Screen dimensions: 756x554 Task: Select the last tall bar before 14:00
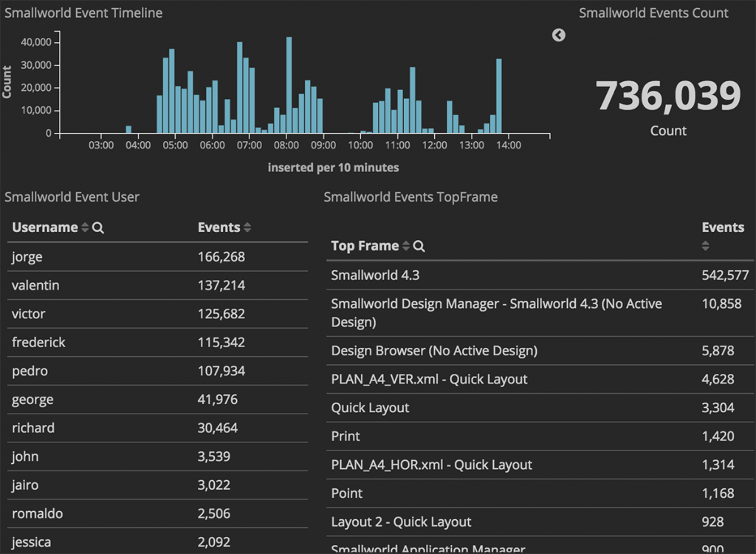(499, 96)
